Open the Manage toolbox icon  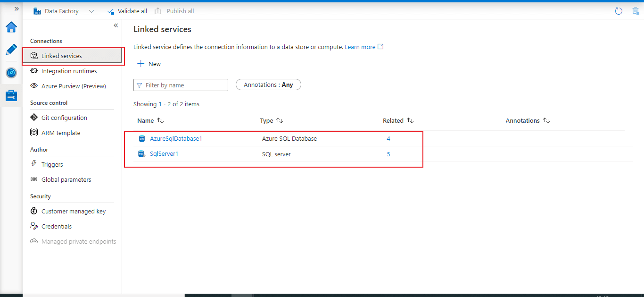point(11,95)
